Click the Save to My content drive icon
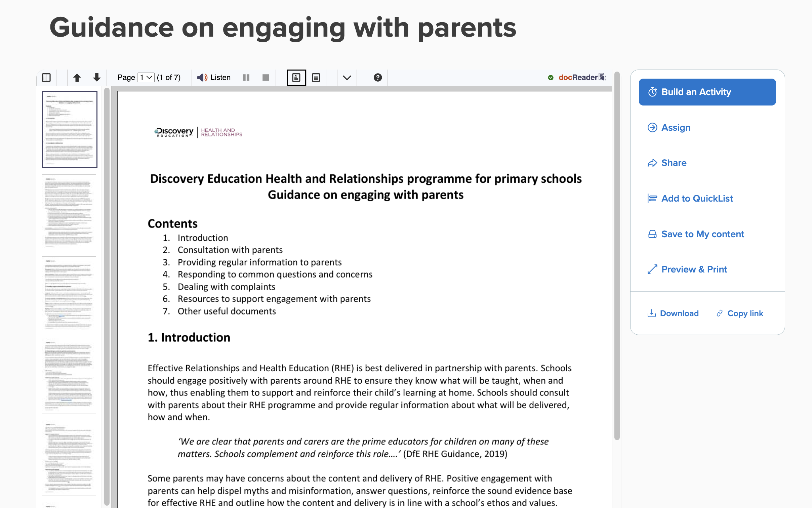812x508 pixels. point(652,234)
